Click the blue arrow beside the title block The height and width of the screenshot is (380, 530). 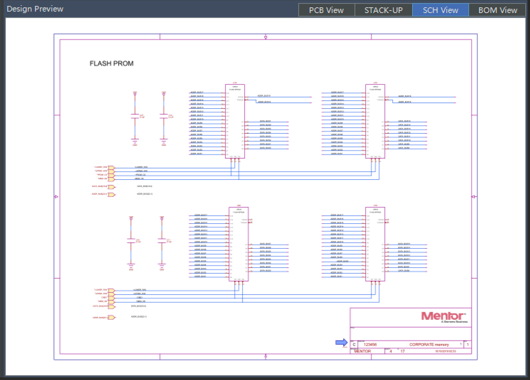pyautogui.click(x=341, y=342)
